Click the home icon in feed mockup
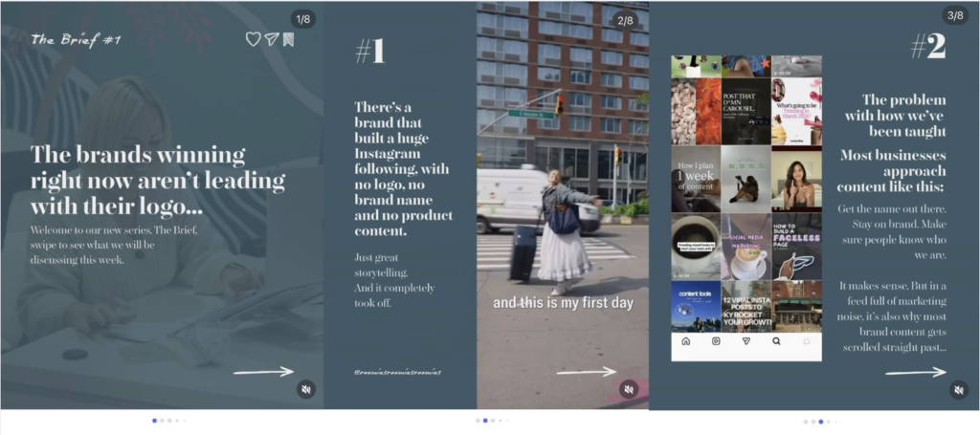This screenshot has width=980, height=435. click(685, 340)
